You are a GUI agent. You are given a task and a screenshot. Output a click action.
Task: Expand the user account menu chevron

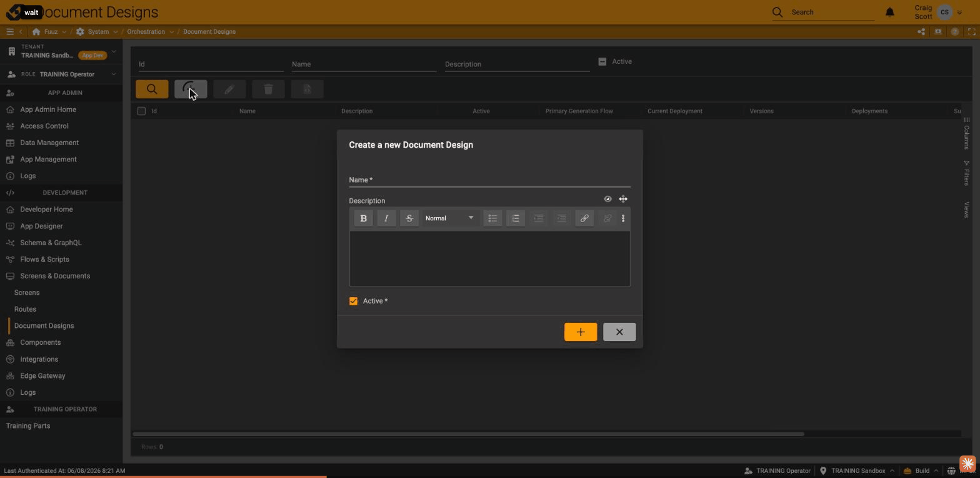959,12
